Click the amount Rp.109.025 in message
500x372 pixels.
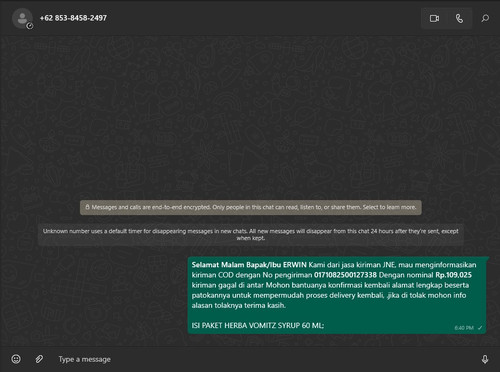click(x=453, y=275)
